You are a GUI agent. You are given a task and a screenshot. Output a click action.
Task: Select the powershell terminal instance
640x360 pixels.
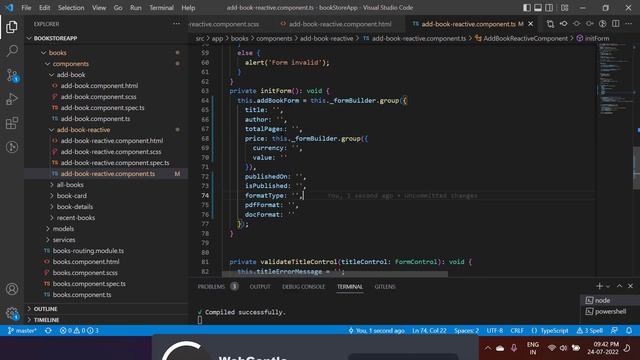point(610,311)
